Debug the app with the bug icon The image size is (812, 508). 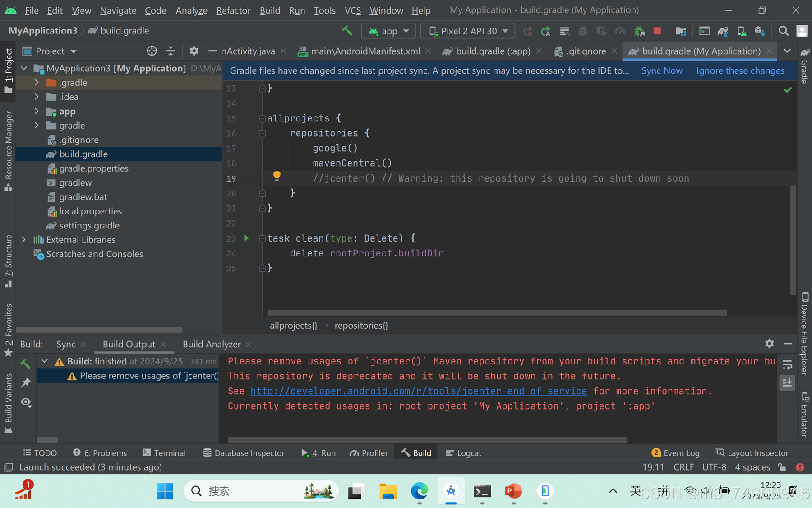[583, 31]
